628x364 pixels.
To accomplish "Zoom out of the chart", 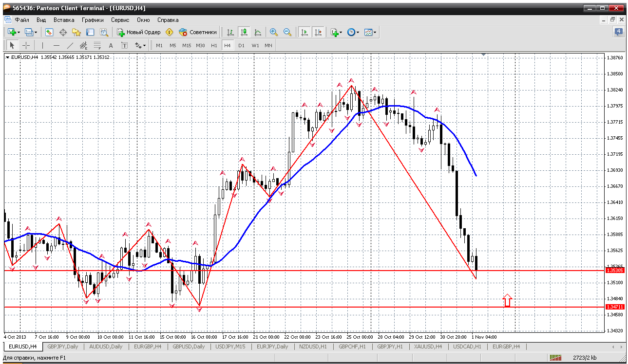I will click(287, 32).
